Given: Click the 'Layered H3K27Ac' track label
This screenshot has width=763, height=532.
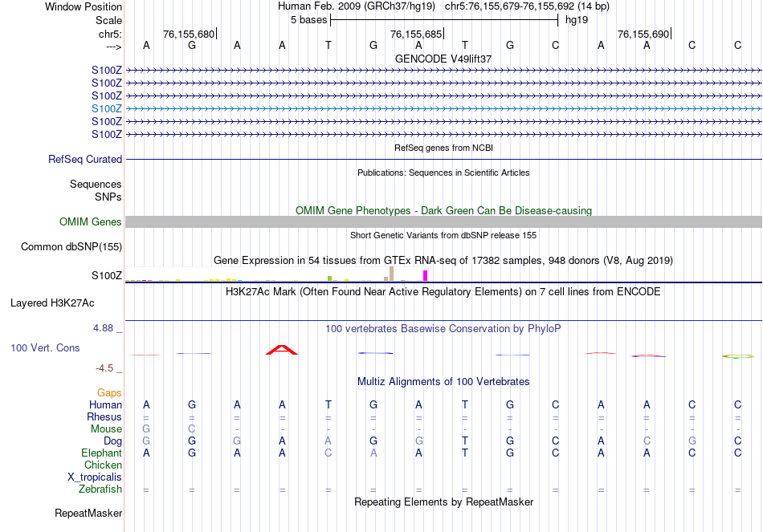Looking at the screenshot, I should point(52,303).
